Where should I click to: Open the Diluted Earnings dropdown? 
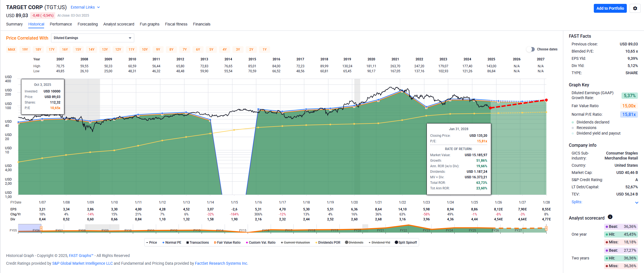pyautogui.click(x=93, y=38)
